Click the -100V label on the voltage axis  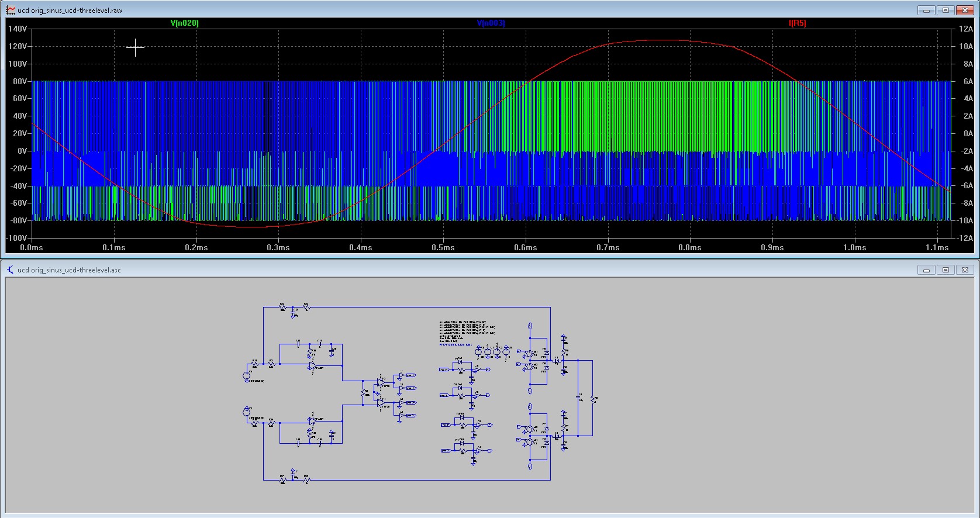[16, 238]
